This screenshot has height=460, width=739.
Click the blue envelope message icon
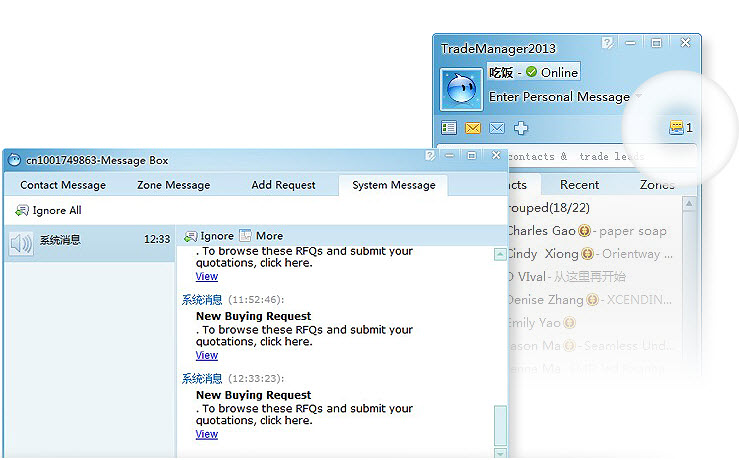pos(496,128)
